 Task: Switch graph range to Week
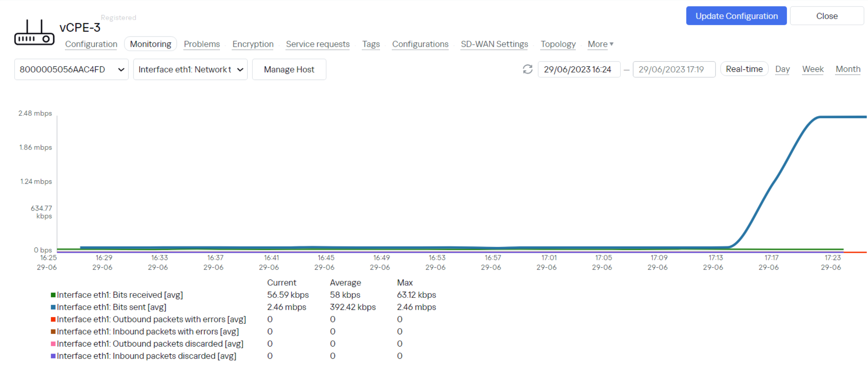tap(813, 69)
